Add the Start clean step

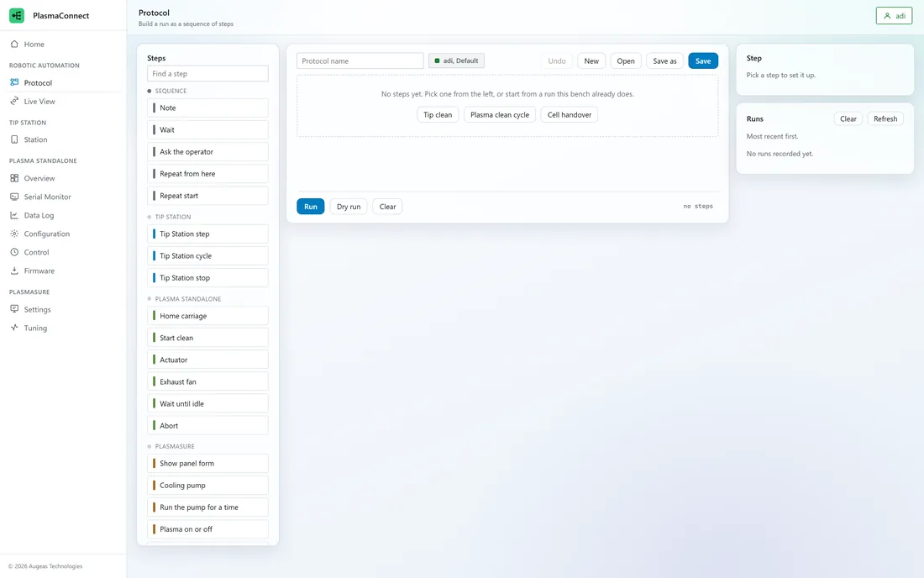pos(207,338)
